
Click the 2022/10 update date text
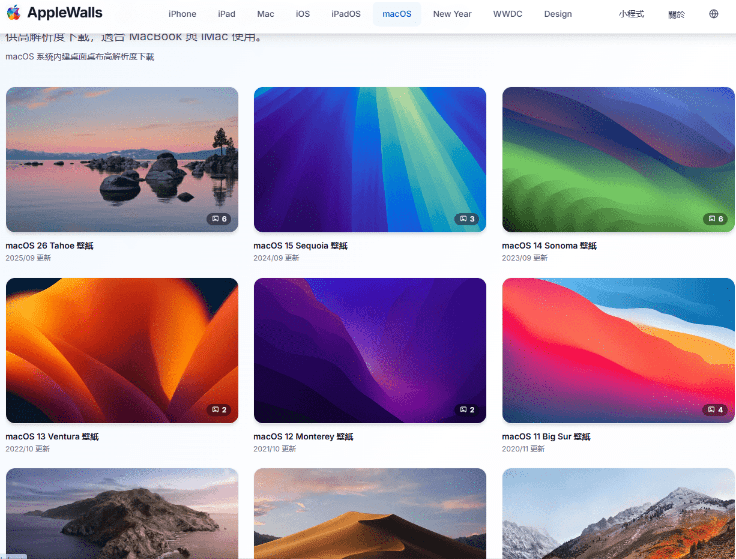point(27,449)
